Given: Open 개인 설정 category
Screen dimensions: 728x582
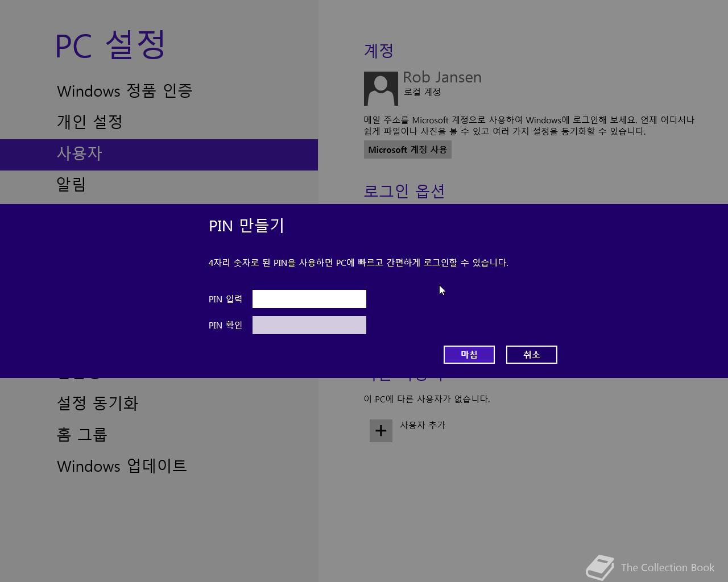Looking at the screenshot, I should coord(90,122).
